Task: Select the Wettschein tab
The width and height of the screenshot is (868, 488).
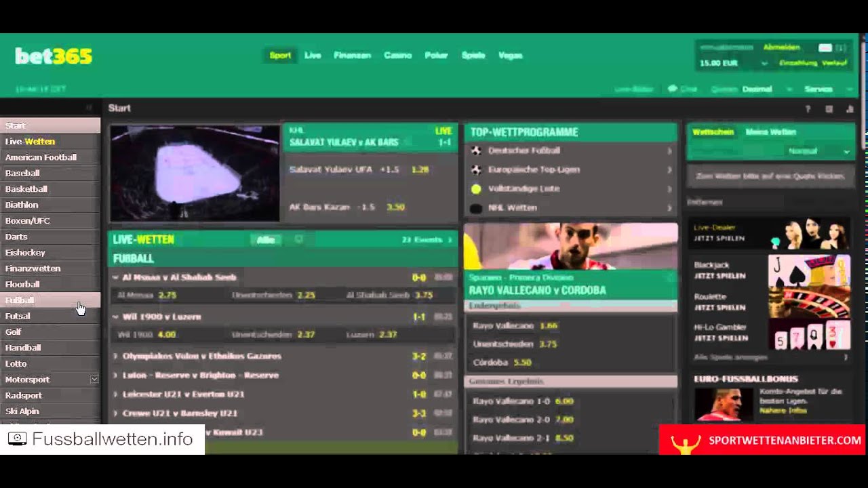Action: pyautogui.click(x=713, y=132)
